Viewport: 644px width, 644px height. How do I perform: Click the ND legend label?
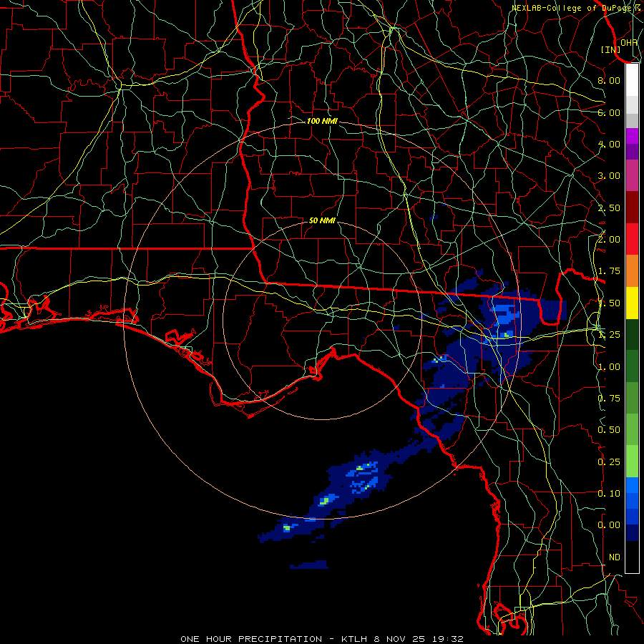615,557
